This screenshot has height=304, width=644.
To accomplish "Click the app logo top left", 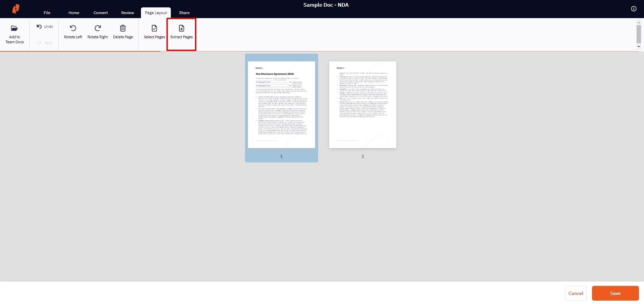I will (x=16, y=9).
